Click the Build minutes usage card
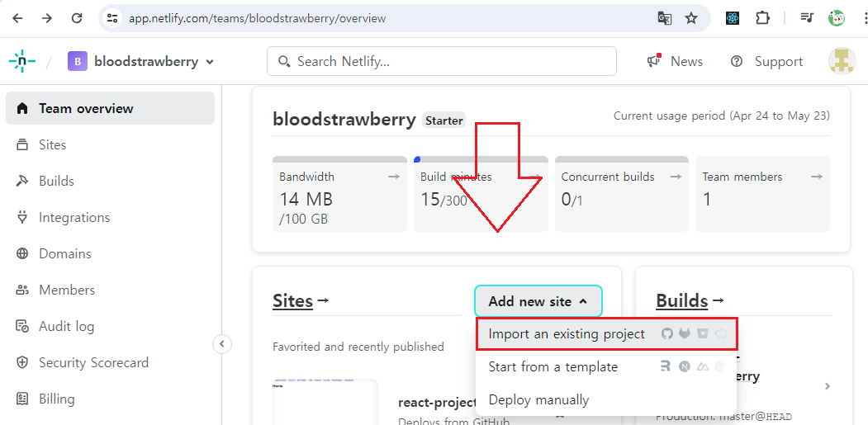 [x=481, y=194]
